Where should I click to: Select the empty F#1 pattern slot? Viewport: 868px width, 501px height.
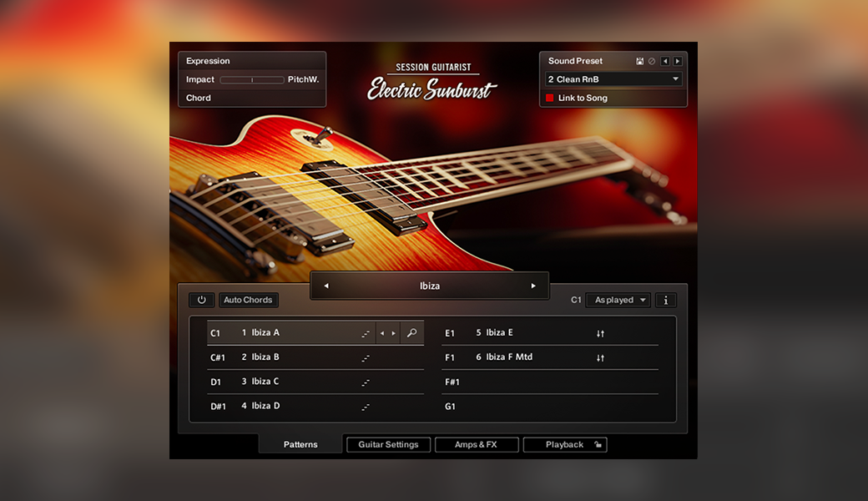pyautogui.click(x=550, y=382)
